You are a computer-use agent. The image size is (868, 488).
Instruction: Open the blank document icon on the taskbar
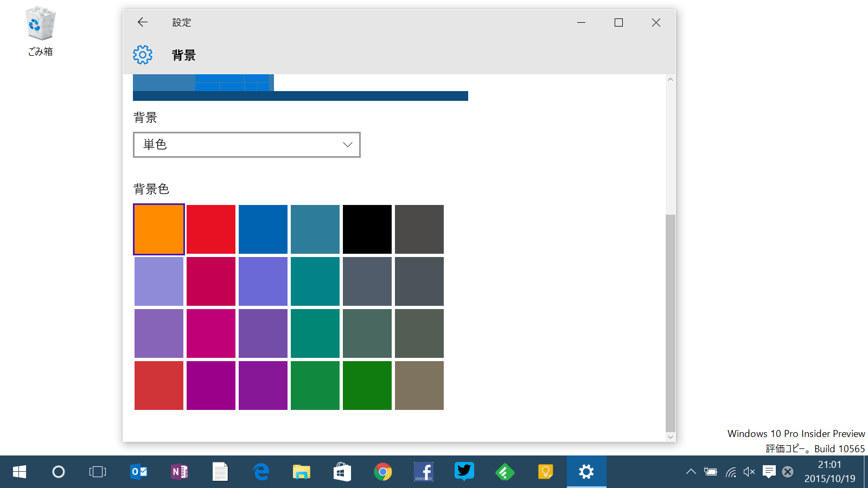tap(220, 472)
